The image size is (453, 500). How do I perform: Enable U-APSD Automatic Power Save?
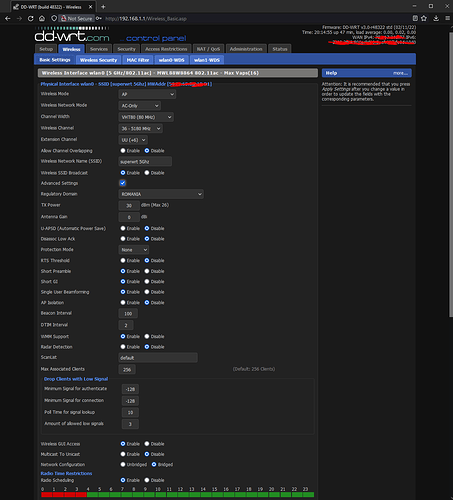pyautogui.click(x=123, y=228)
